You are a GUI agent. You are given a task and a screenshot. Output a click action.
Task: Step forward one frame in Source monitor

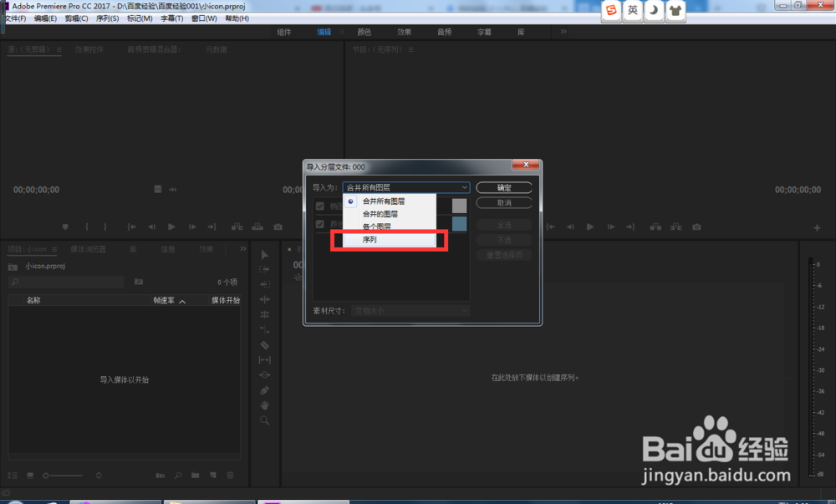click(192, 227)
